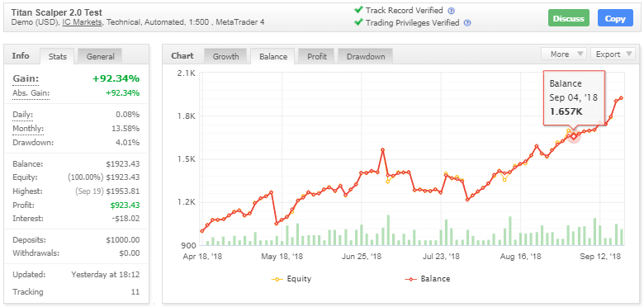Click the highlighted Sep 04 balance data point
Viewport: 644px width, 307px height.
point(574,136)
